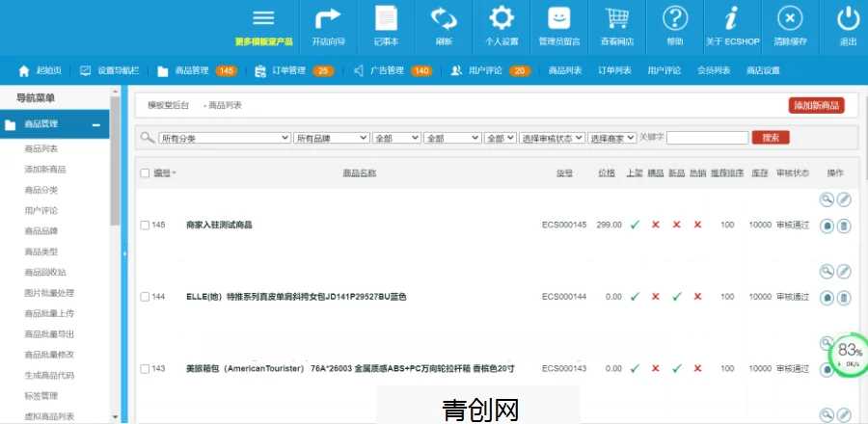View product 145 with magnifier icon
The height and width of the screenshot is (424, 868).
827,199
